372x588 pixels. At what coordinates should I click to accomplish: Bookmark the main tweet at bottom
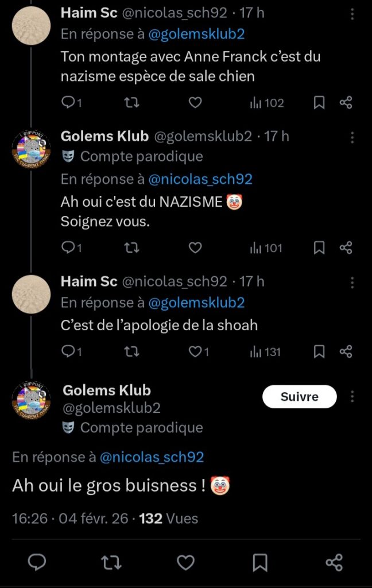(x=260, y=563)
